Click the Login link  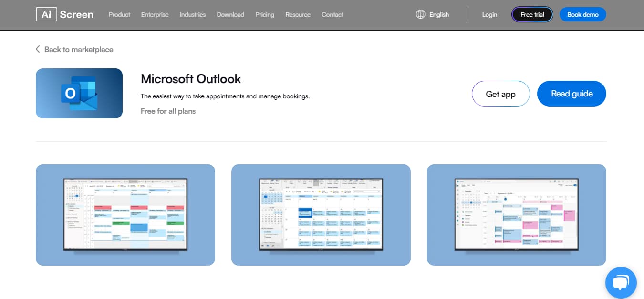489,14
